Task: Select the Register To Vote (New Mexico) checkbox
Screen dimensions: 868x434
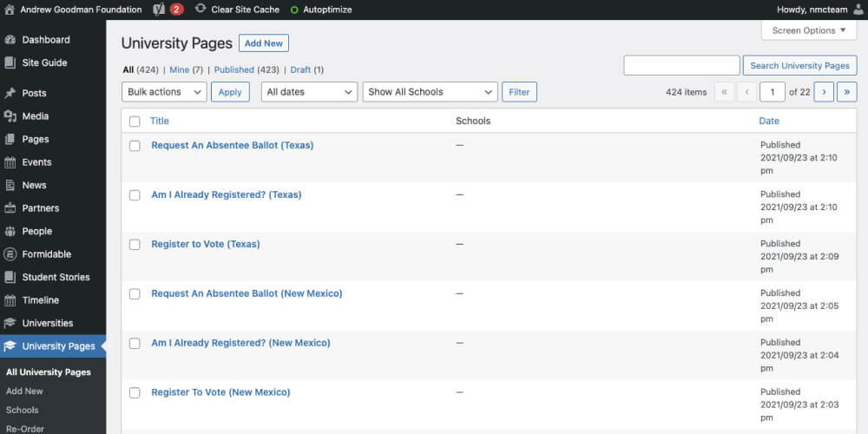Action: pos(135,392)
